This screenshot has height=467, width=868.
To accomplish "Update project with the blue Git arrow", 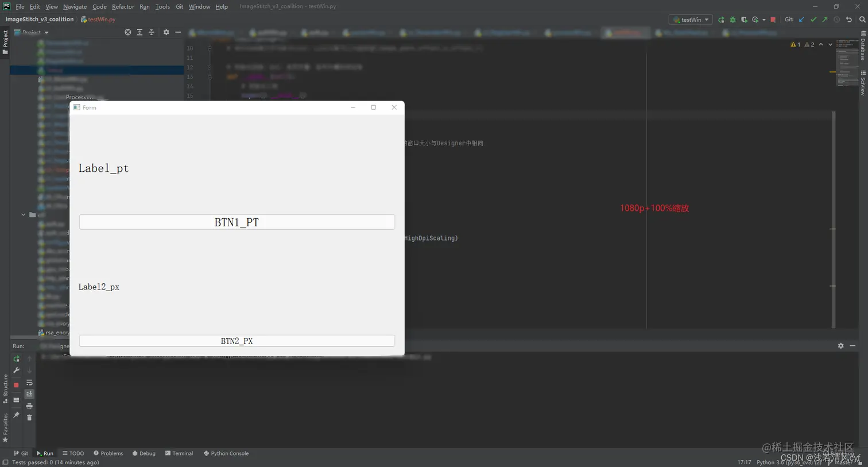I will [801, 20].
